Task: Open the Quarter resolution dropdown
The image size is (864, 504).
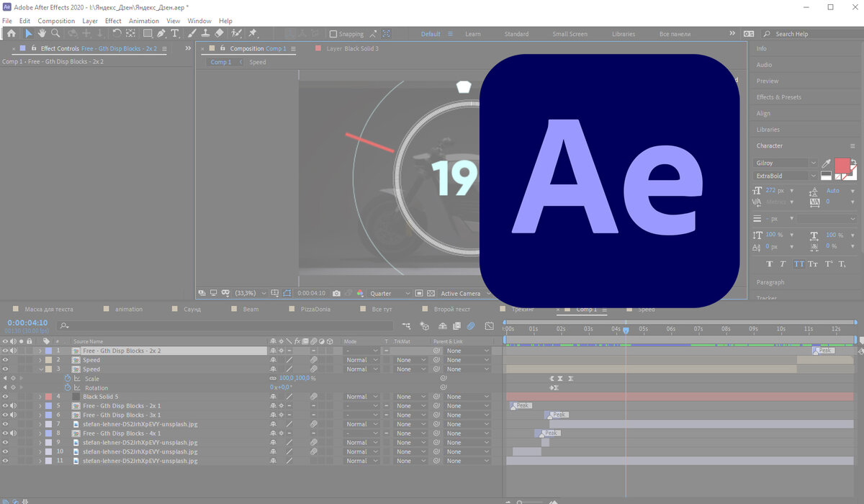Action: tap(390, 294)
